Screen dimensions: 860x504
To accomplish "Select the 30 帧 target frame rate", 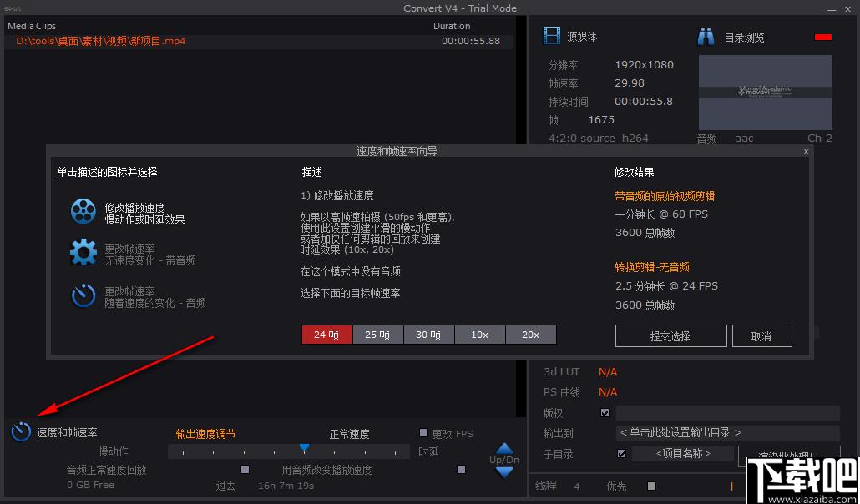I will point(429,335).
